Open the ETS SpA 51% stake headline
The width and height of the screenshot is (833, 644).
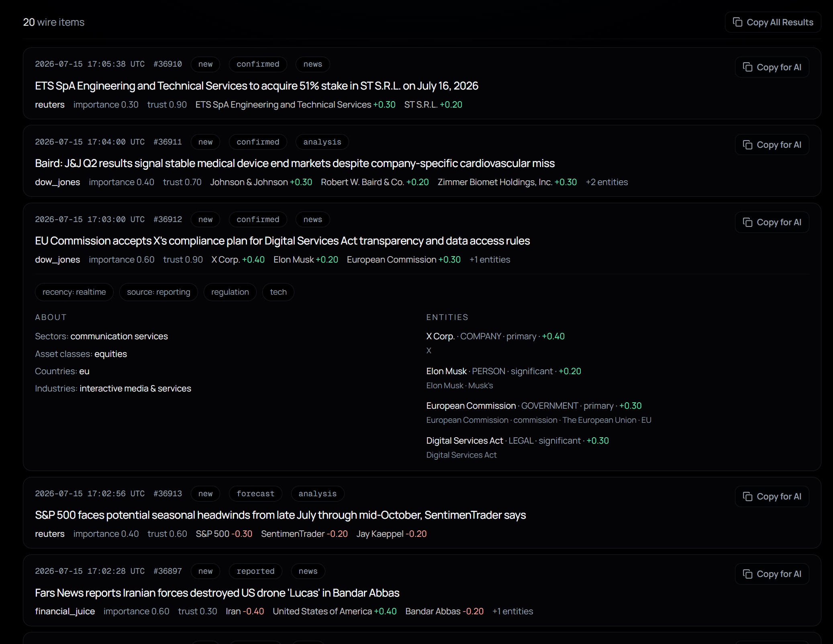coord(257,86)
